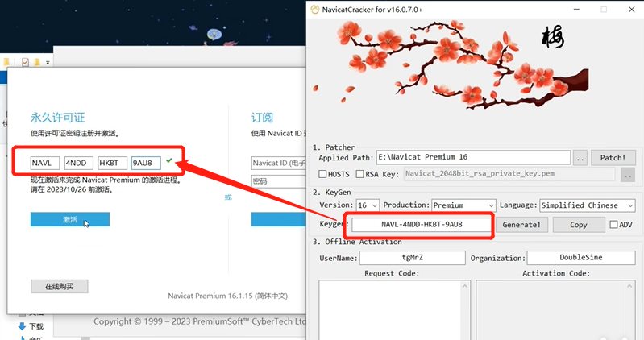
Task: Click the 永久许可证 heading
Action: tap(57, 118)
